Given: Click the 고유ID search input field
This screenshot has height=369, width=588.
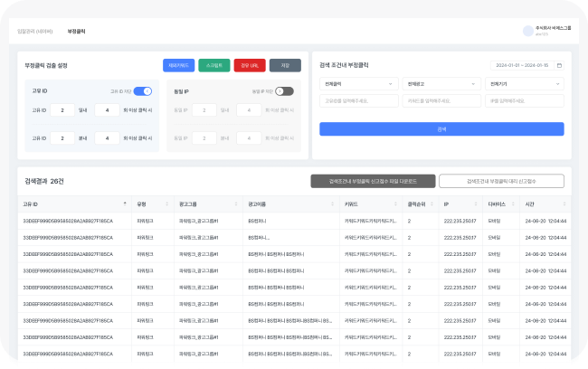Looking at the screenshot, I should coord(359,101).
